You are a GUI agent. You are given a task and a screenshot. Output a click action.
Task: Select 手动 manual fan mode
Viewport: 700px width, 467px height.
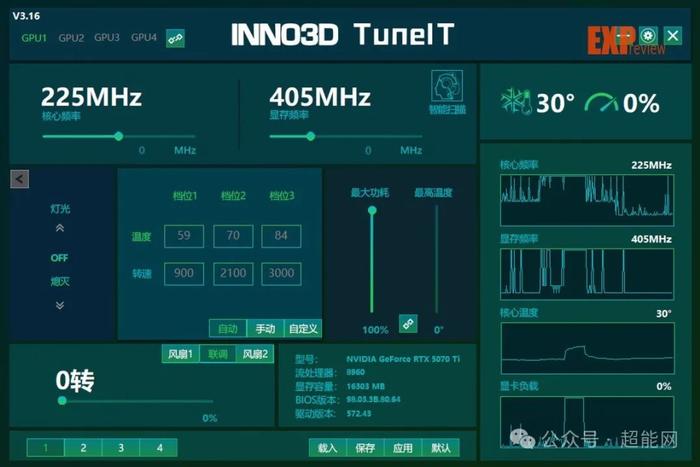click(265, 329)
